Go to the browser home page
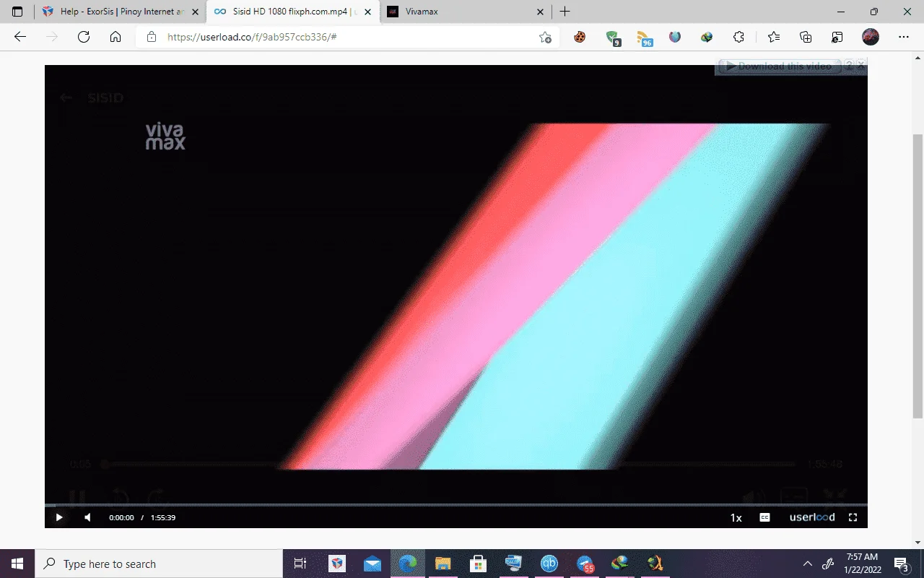 [115, 37]
